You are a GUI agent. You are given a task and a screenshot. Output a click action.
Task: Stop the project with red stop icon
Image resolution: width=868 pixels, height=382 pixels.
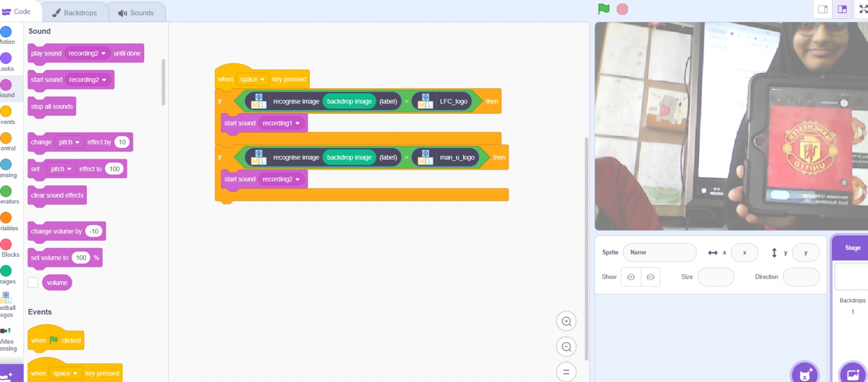(x=622, y=9)
